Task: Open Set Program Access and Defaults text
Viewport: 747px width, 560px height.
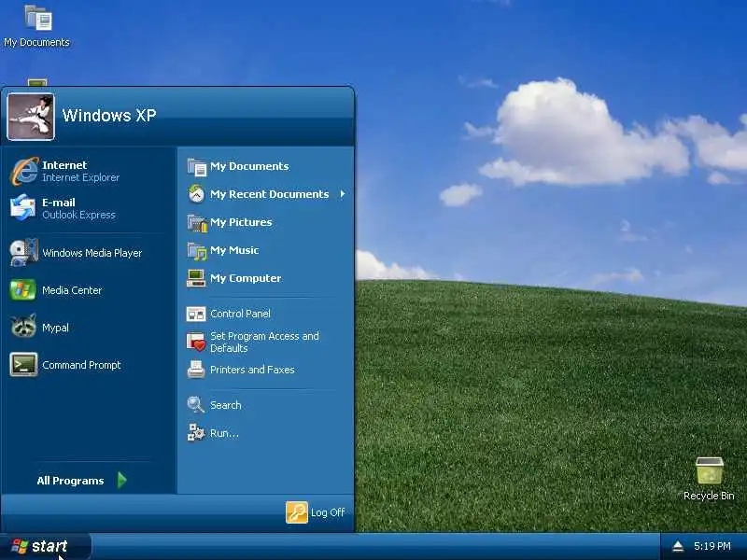Action: 264,342
